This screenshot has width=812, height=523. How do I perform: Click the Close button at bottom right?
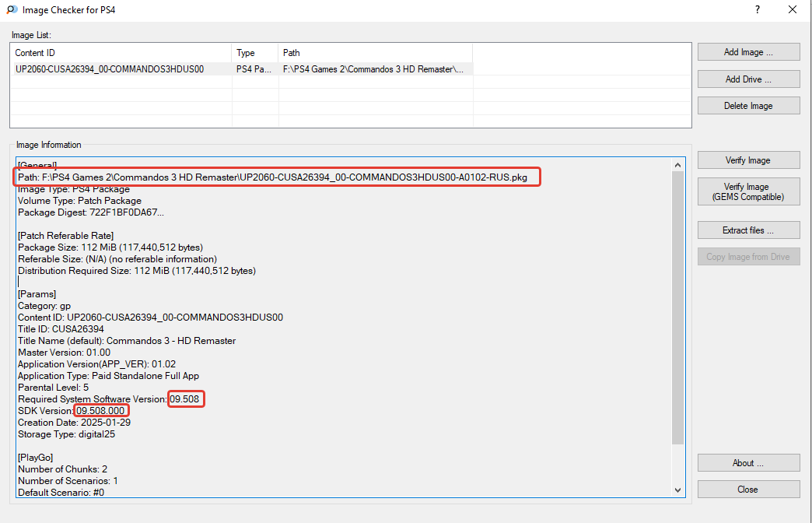coord(748,490)
